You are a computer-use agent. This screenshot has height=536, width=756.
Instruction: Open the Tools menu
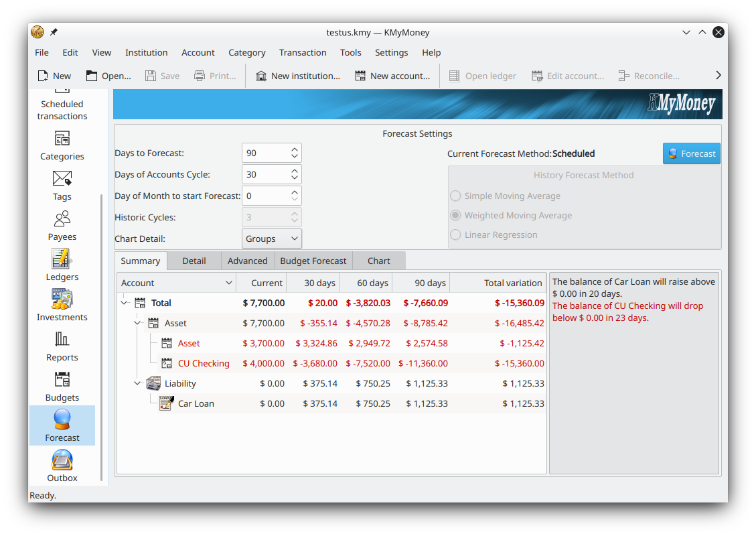350,52
